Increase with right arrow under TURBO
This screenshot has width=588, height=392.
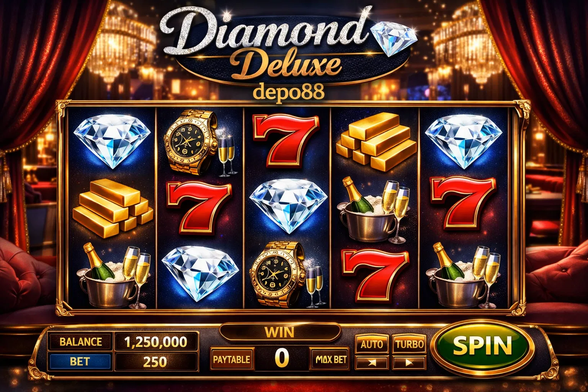click(x=409, y=363)
